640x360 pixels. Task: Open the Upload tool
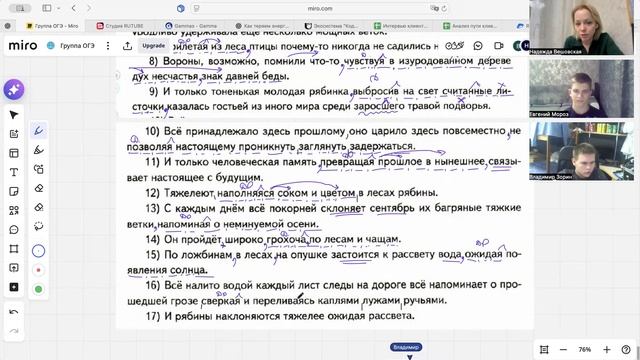click(x=14, y=268)
